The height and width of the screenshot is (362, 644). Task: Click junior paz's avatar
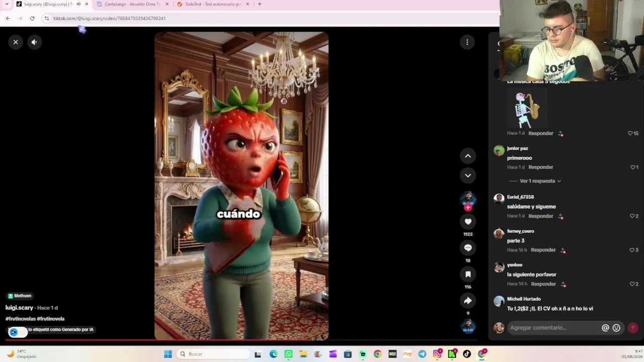[x=499, y=150]
